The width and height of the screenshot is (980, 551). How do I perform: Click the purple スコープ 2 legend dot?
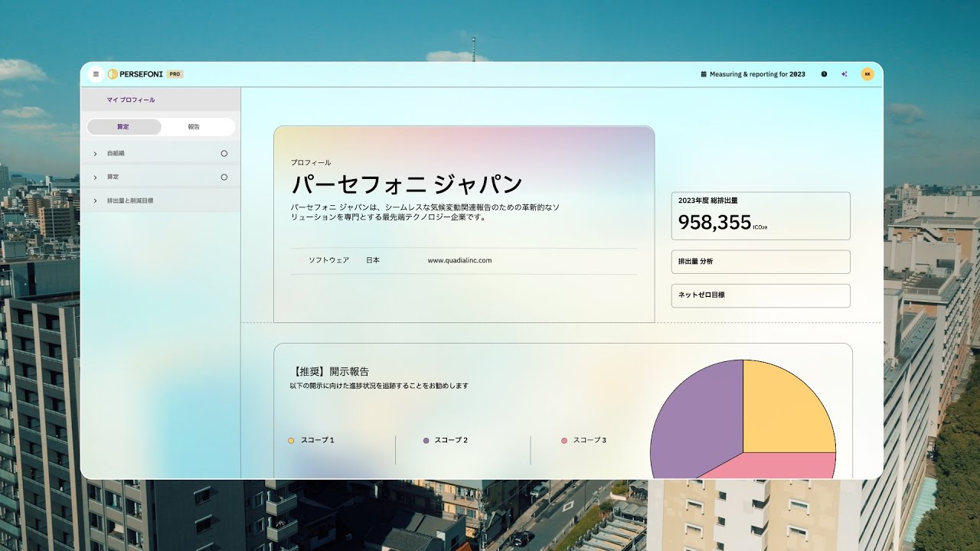click(x=426, y=441)
